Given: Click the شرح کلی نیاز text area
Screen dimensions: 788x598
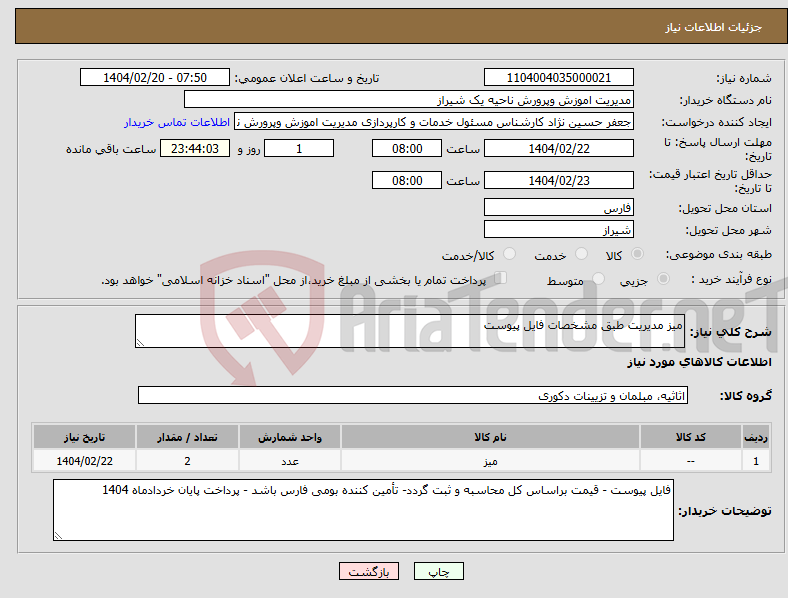Looking at the screenshot, I should (410, 331).
